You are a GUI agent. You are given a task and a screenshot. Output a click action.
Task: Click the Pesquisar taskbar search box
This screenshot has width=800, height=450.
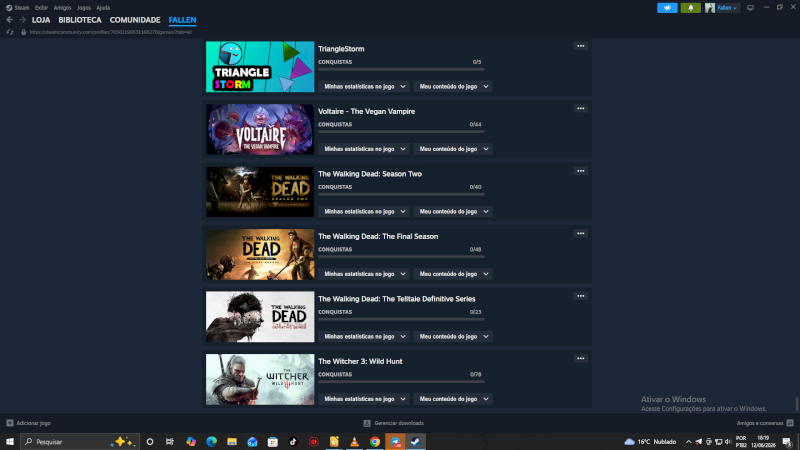coord(80,442)
